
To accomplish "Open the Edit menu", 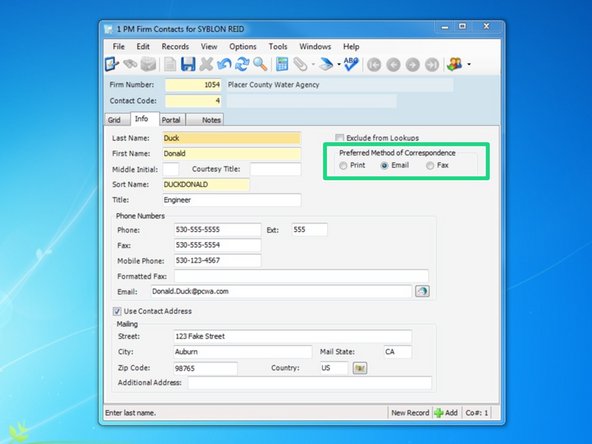I will point(143,46).
